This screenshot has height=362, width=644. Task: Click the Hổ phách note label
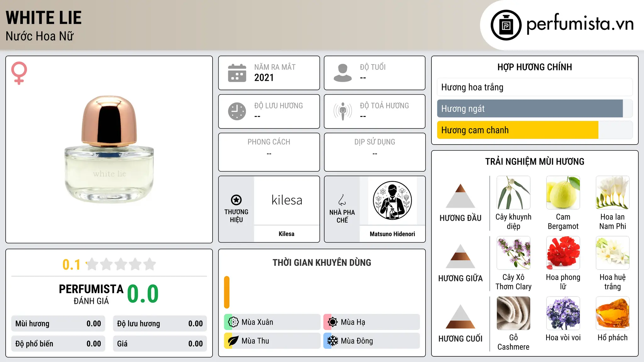(613, 337)
